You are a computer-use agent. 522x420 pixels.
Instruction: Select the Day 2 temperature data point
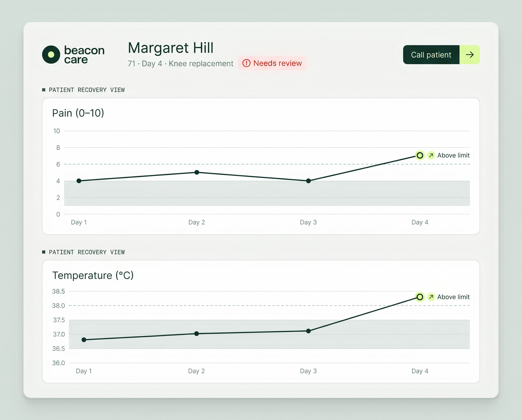click(197, 334)
